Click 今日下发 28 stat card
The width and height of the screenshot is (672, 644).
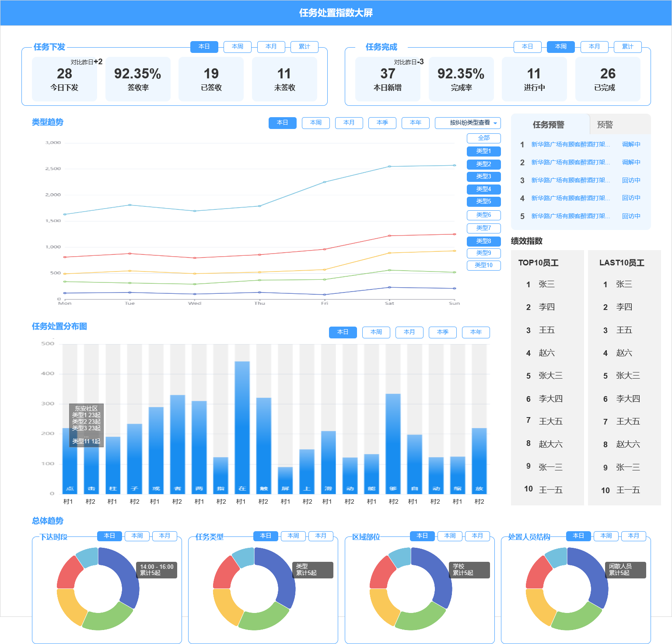pyautogui.click(x=64, y=79)
